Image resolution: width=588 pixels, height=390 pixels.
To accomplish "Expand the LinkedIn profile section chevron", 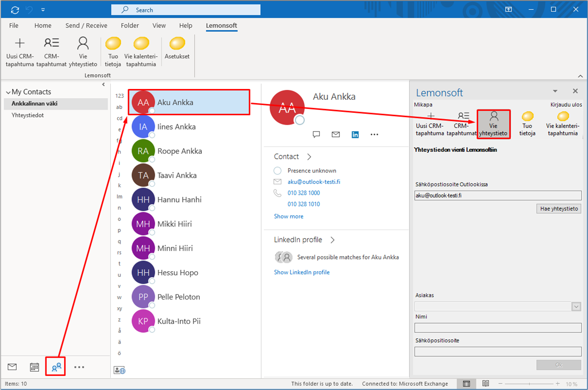I will pyautogui.click(x=332, y=239).
